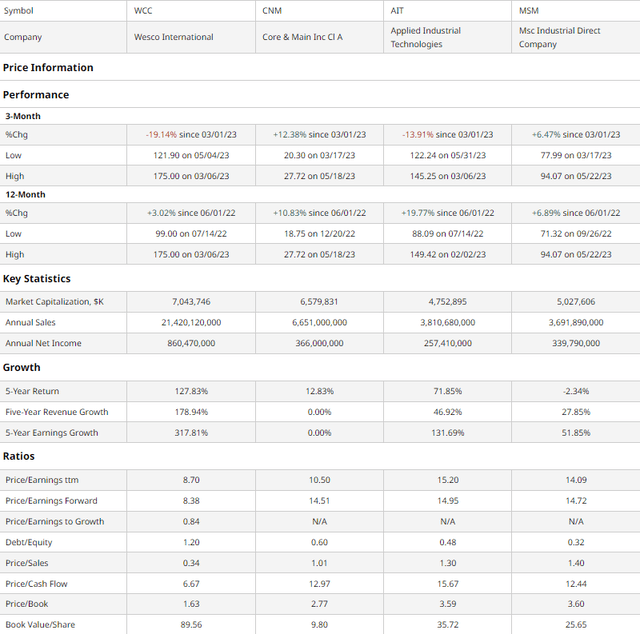640x634 pixels.
Task: Select earnings growth 131.69%
Action: click(448, 433)
